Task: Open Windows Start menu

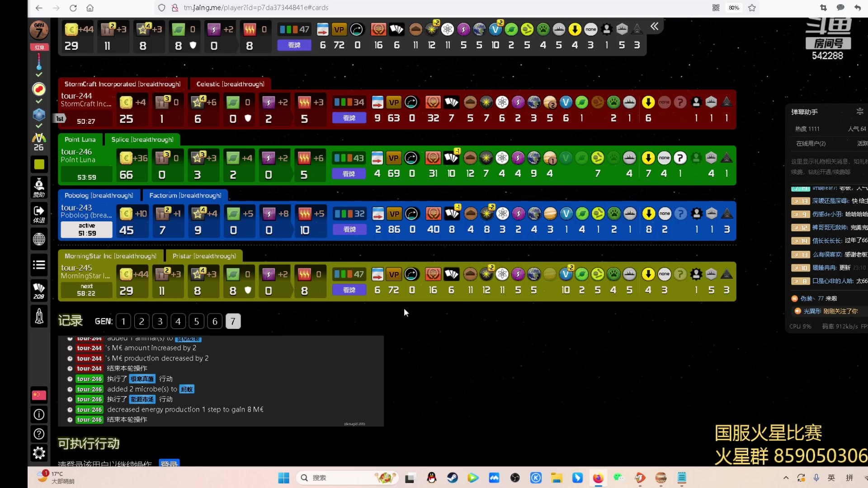Action: tap(283, 478)
